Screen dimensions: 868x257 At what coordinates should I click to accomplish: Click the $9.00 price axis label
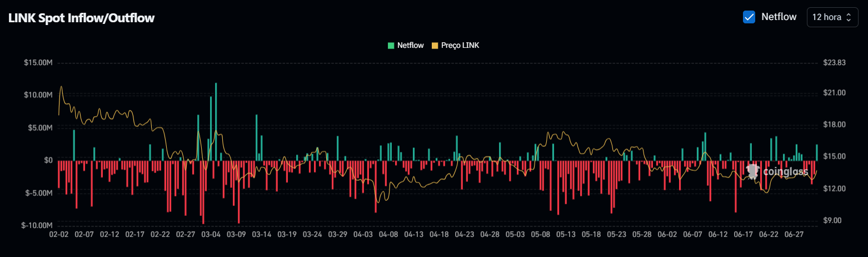832,221
